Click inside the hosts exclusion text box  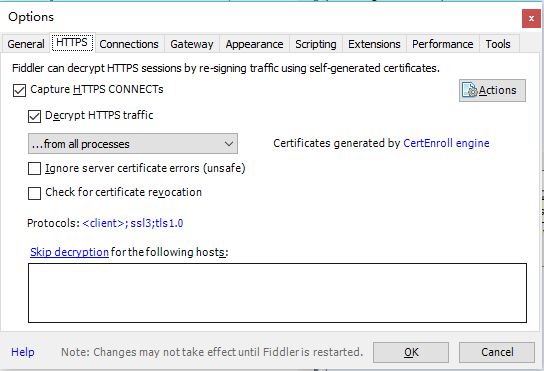[x=277, y=293]
